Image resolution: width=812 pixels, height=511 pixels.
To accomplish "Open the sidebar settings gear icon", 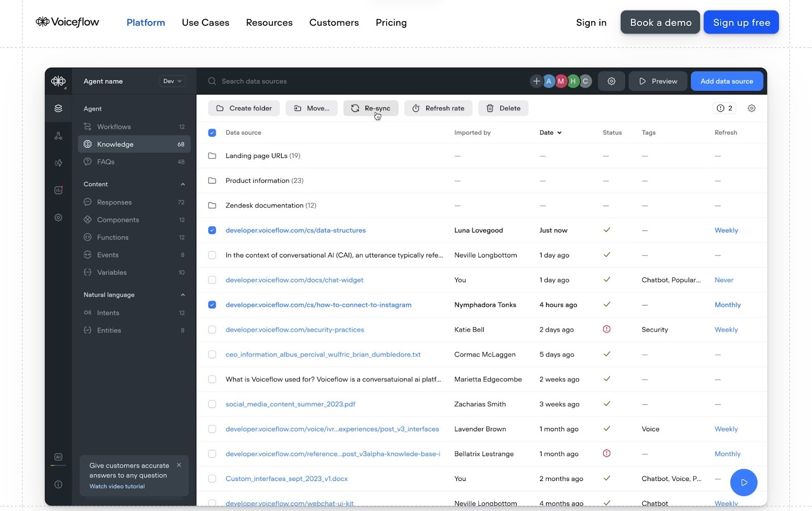I will pyautogui.click(x=58, y=217).
